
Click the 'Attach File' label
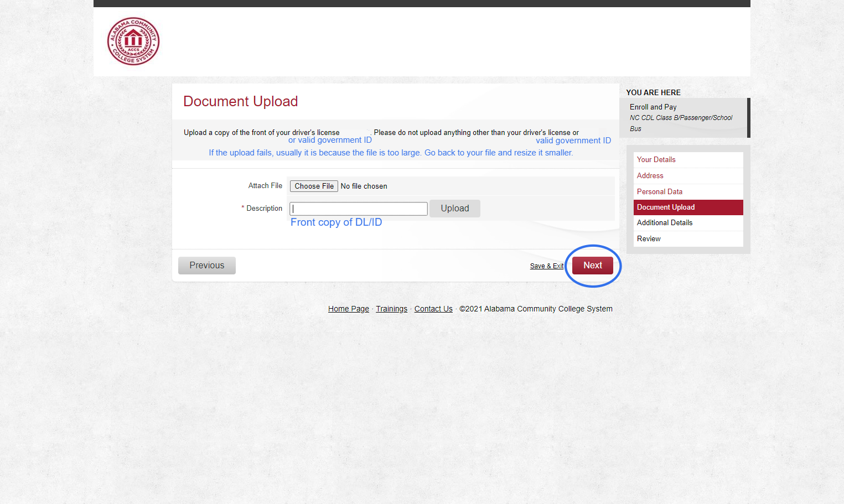pos(265,186)
